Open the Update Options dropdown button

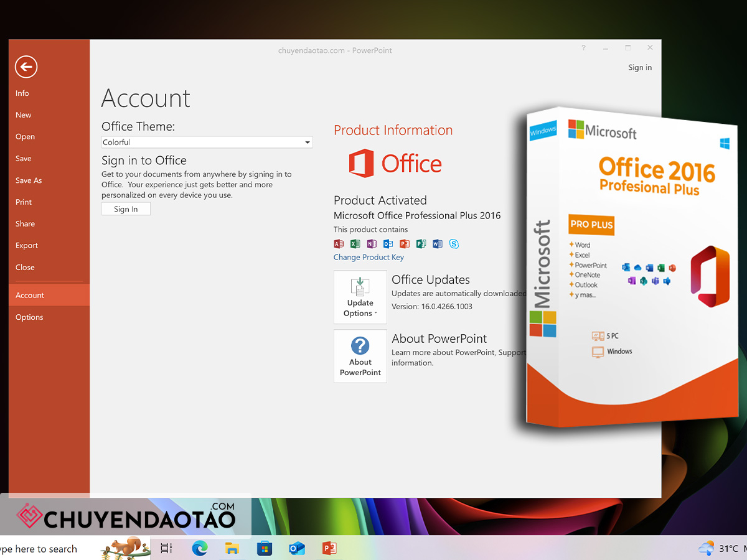[360, 297]
